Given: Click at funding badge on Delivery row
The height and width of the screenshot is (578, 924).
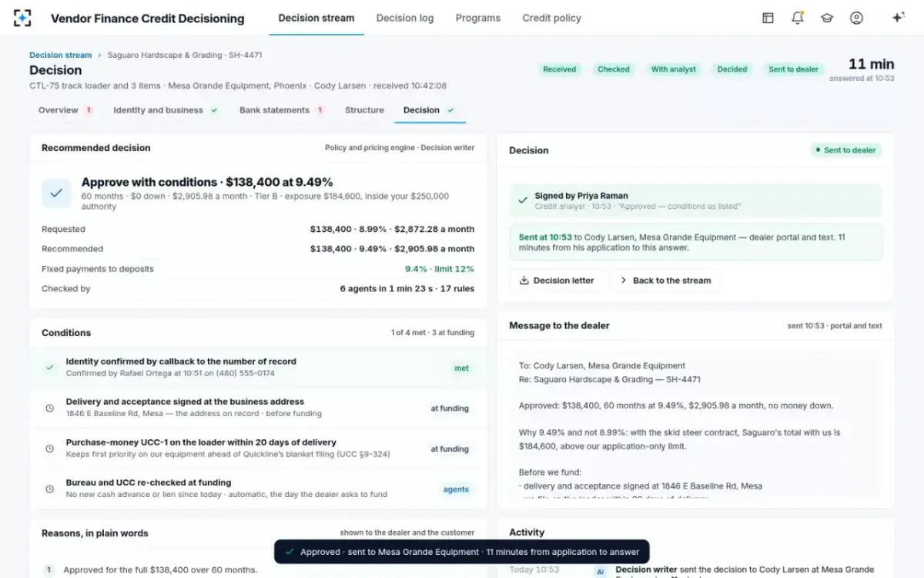Looking at the screenshot, I should (x=450, y=408).
